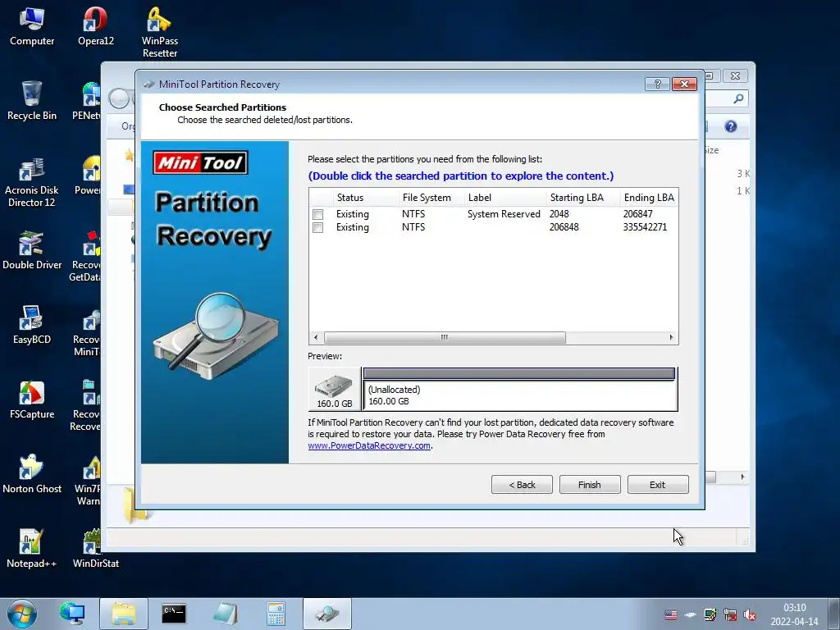Select the Norton Ghost desktop icon

[x=32, y=474]
